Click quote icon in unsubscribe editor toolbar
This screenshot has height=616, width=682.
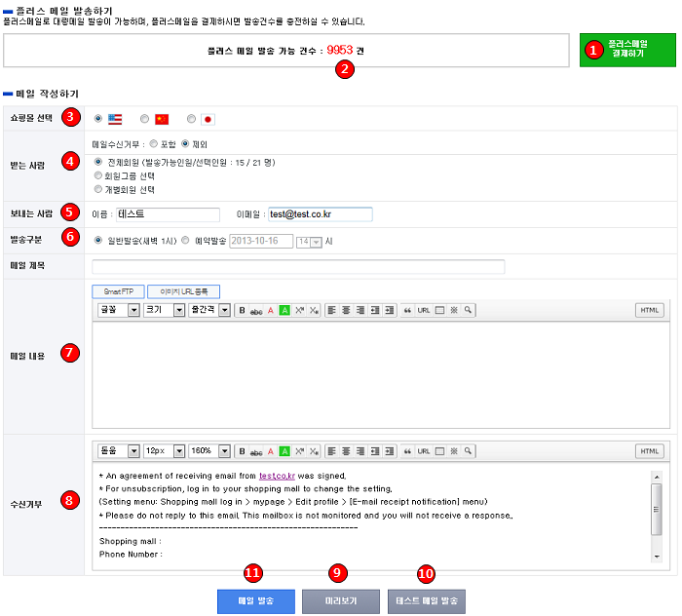point(407,451)
